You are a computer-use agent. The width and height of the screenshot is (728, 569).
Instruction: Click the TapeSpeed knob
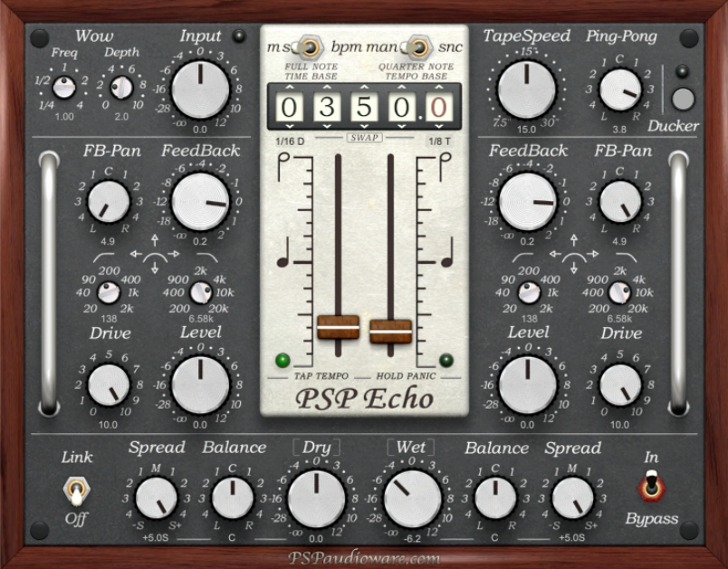coord(526,90)
